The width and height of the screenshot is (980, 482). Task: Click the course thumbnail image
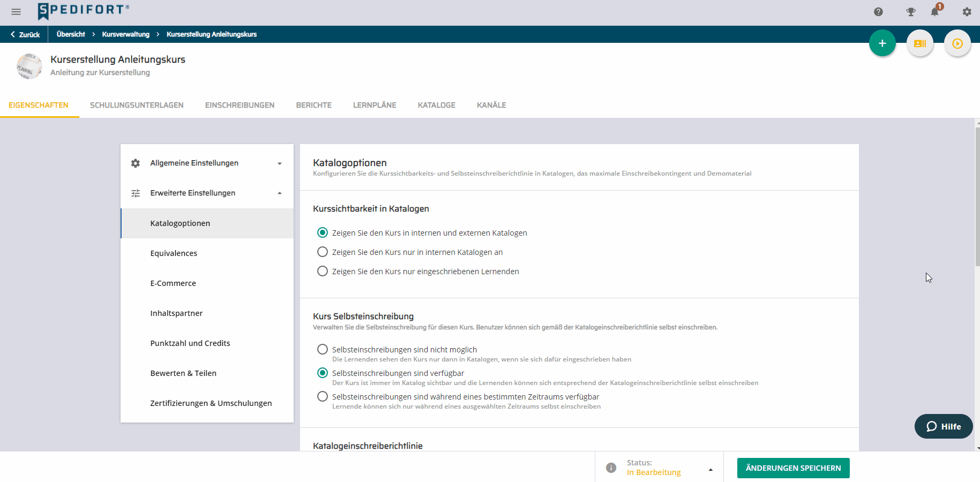(x=29, y=66)
